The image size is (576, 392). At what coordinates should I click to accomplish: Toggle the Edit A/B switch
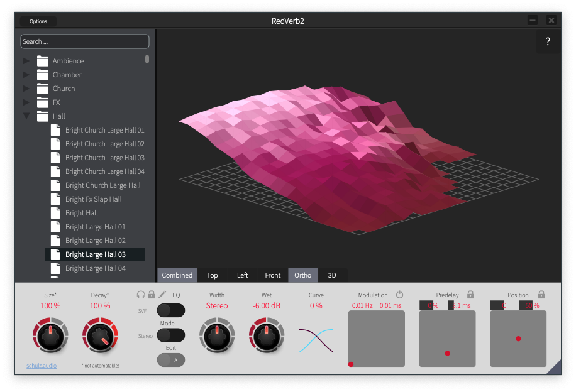[x=171, y=360]
